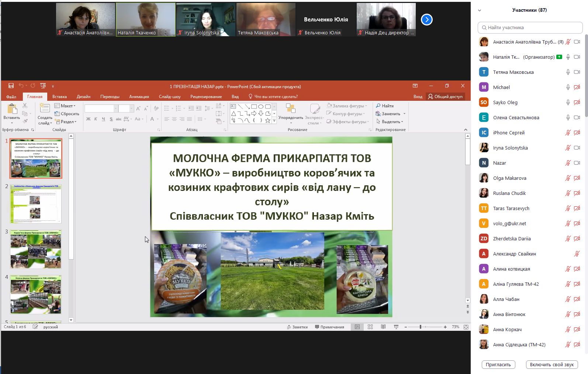Screen dimensions: 588x374
Task: Open the Макет layout dropdown
Action: tap(65, 106)
